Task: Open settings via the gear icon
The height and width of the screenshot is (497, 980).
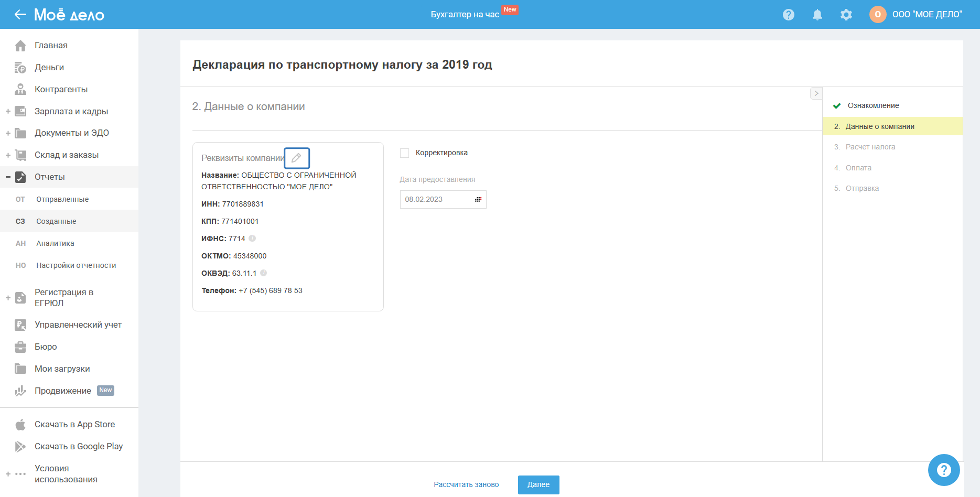Action: pos(846,15)
